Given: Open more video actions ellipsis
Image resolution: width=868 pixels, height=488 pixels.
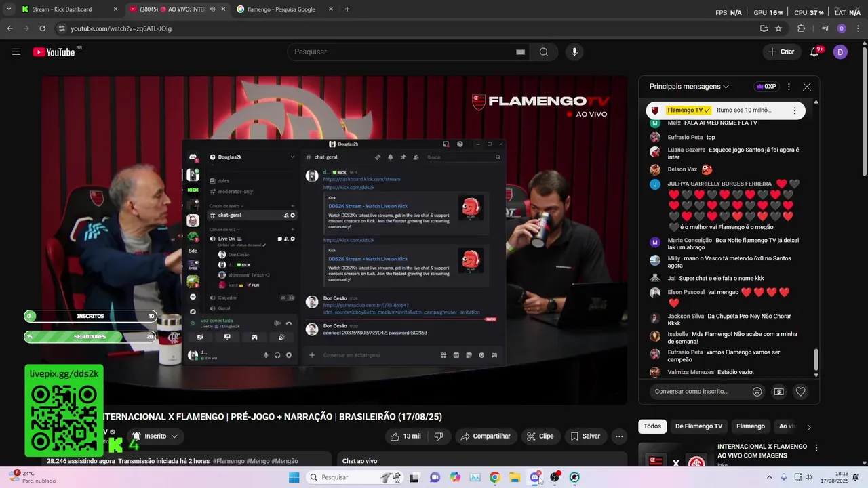Looking at the screenshot, I should tap(619, 436).
